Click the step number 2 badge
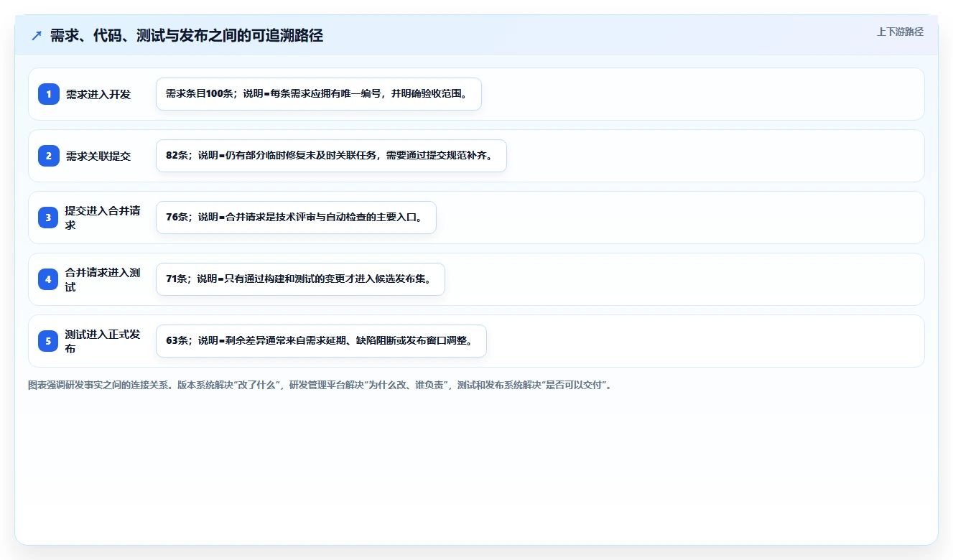The width and height of the screenshot is (953, 560). point(49,156)
